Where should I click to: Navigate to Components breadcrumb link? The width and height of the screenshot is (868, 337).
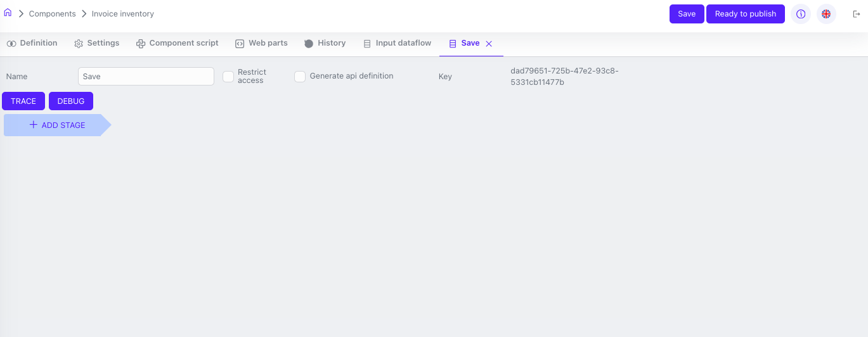(52, 14)
